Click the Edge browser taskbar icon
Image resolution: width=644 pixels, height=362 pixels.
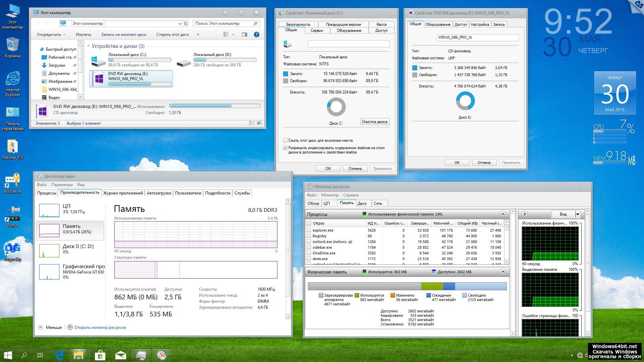59,355
